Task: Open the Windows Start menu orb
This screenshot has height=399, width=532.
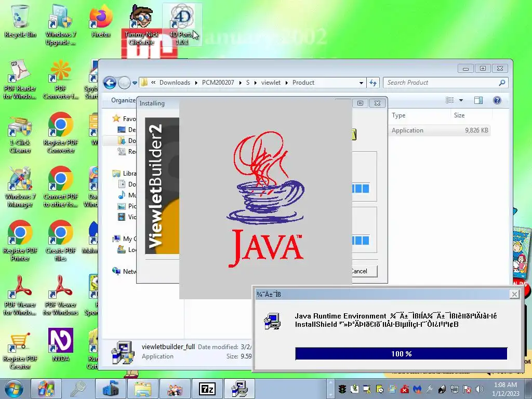Action: (14, 389)
